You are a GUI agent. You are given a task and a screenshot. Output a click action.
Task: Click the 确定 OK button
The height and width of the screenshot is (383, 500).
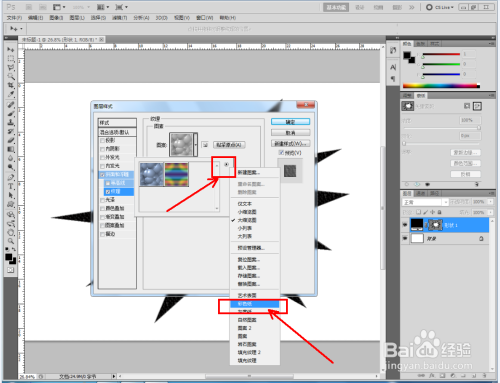[x=290, y=122]
